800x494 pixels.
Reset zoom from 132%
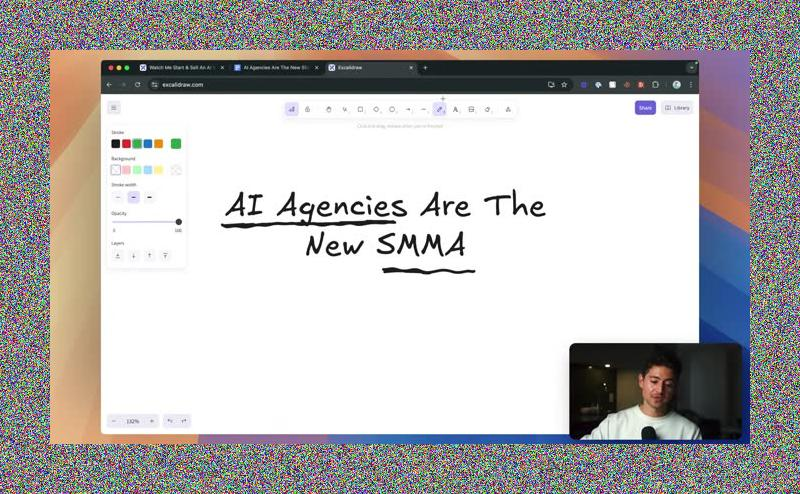click(133, 421)
